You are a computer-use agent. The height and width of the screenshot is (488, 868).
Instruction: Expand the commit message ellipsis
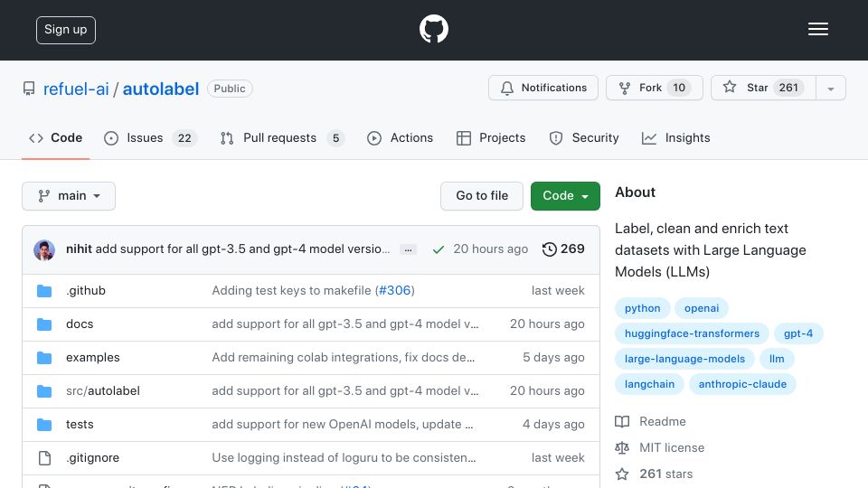pyautogui.click(x=408, y=249)
